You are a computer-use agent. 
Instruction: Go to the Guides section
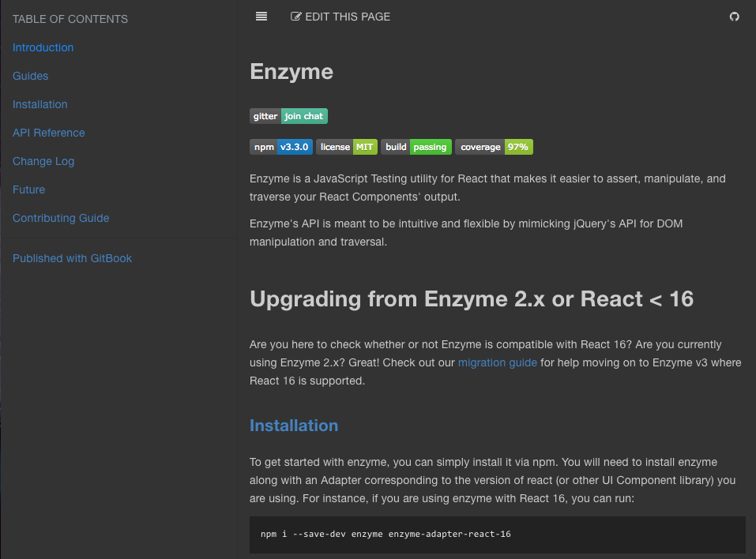pyautogui.click(x=30, y=76)
